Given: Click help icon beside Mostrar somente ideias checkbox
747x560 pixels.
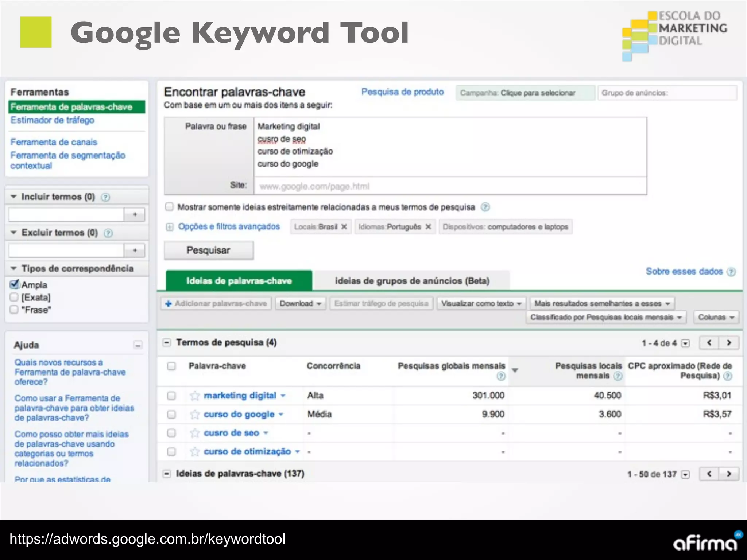Looking at the screenshot, I should point(485,207).
